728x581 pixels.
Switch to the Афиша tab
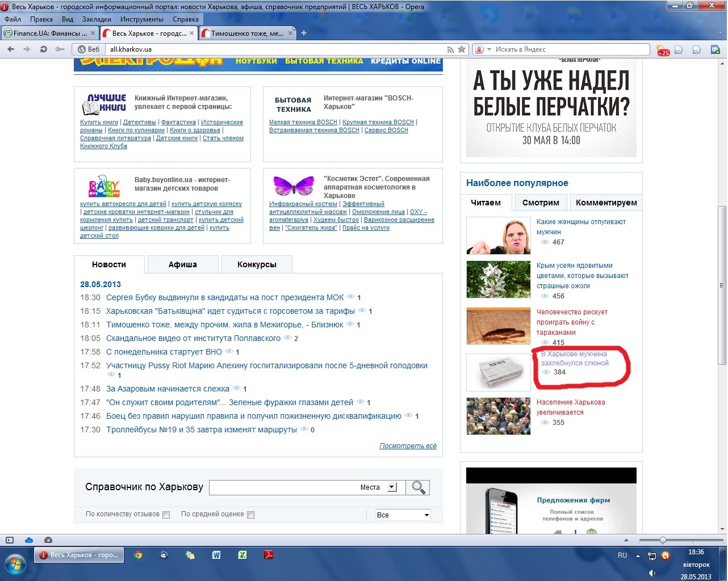click(183, 264)
